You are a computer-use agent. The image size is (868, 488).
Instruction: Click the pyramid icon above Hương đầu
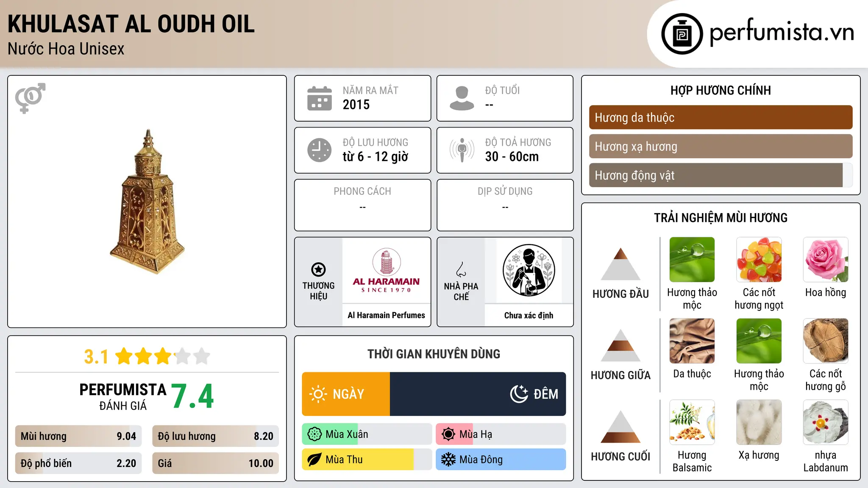[620, 264]
